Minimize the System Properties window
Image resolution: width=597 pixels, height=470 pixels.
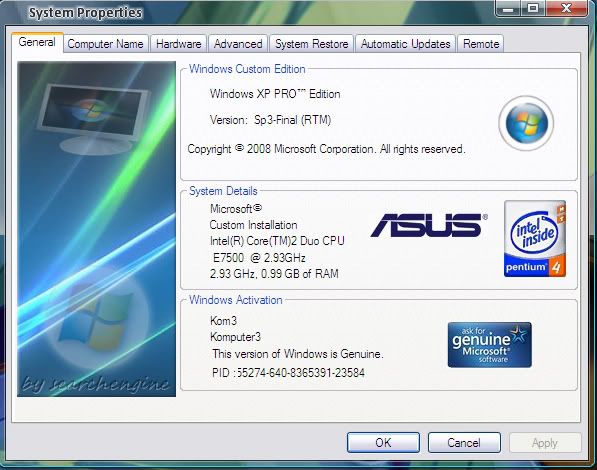tap(509, 8)
